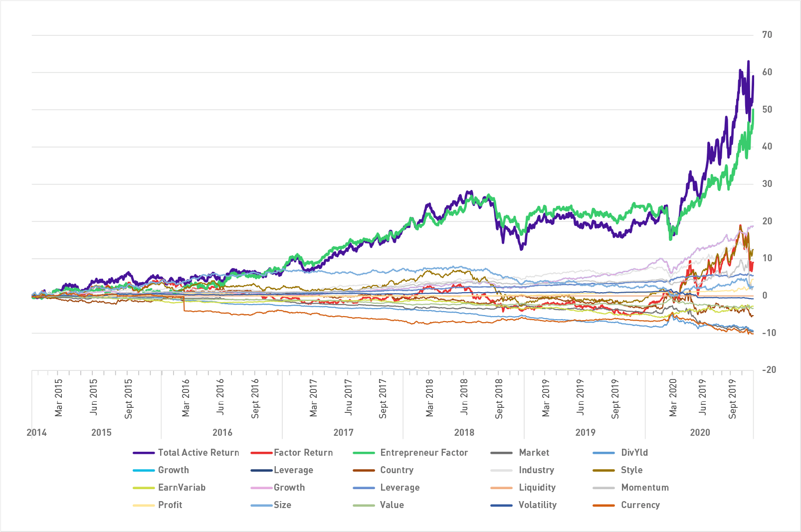Click the green Entrepreneur Factor line swatch
The height and width of the screenshot is (532, 801).
tap(364, 453)
